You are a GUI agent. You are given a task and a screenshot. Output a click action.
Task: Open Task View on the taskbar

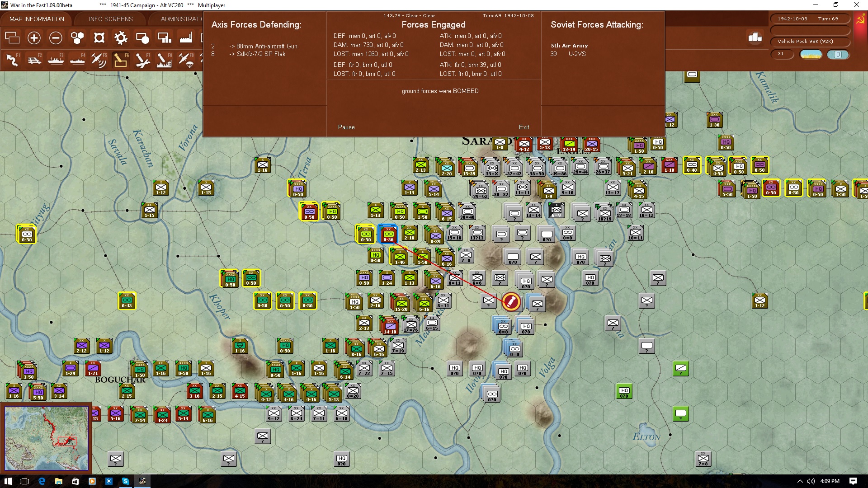(25, 481)
